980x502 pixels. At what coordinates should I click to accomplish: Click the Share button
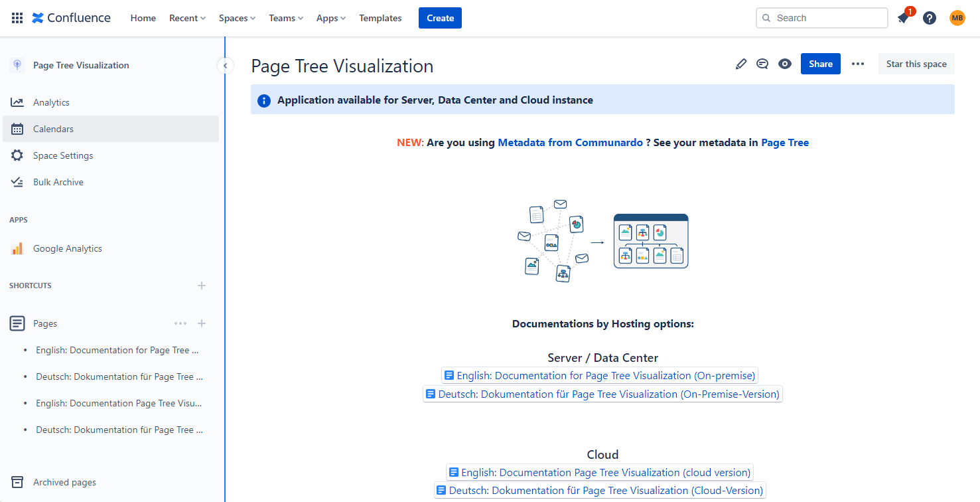coord(821,64)
